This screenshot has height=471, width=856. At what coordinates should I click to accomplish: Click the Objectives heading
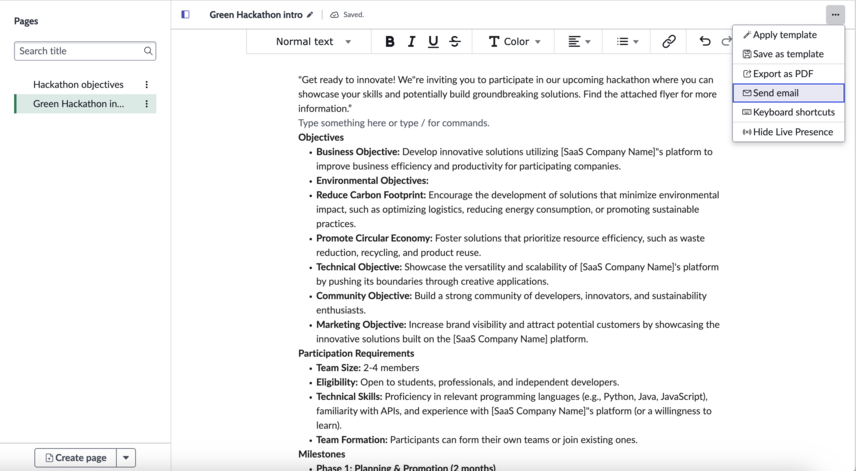(x=321, y=138)
